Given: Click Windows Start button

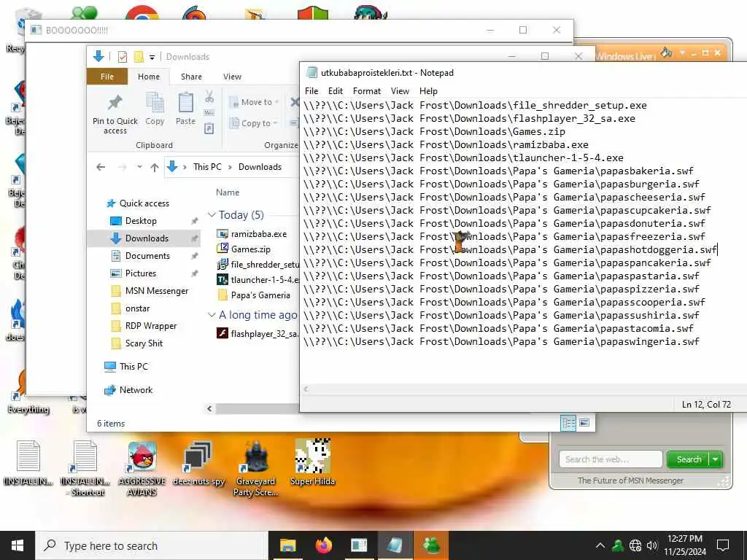Looking at the screenshot, I should tap(18, 545).
